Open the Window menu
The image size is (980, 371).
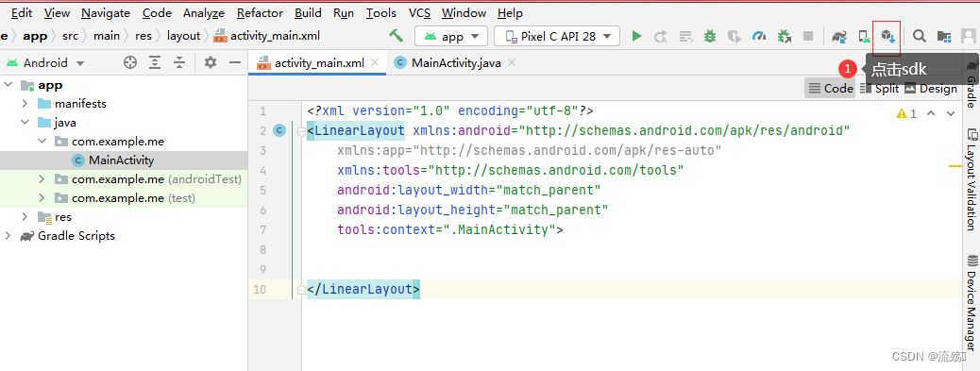(x=464, y=13)
